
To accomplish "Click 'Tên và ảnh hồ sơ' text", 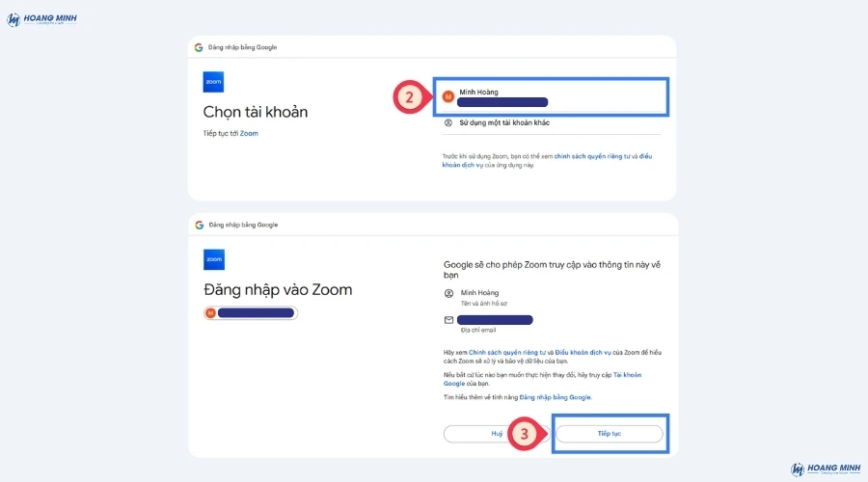I will 484,304.
